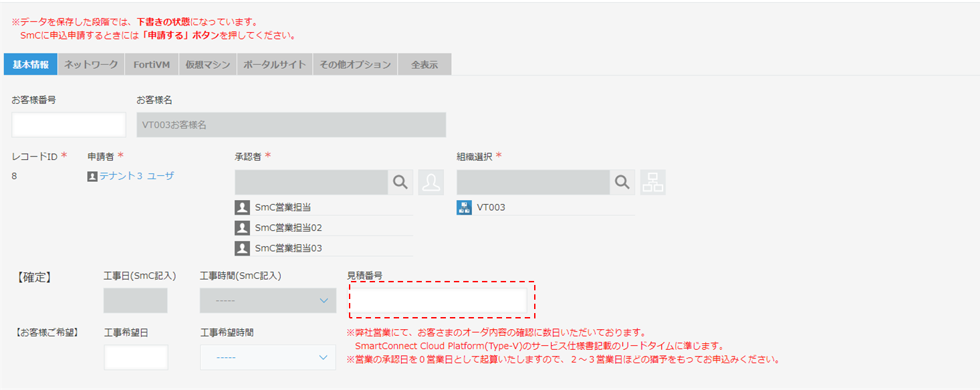The height and width of the screenshot is (390, 980).
Task: Open the テナント3 ユーザ applicant link
Action: [137, 177]
